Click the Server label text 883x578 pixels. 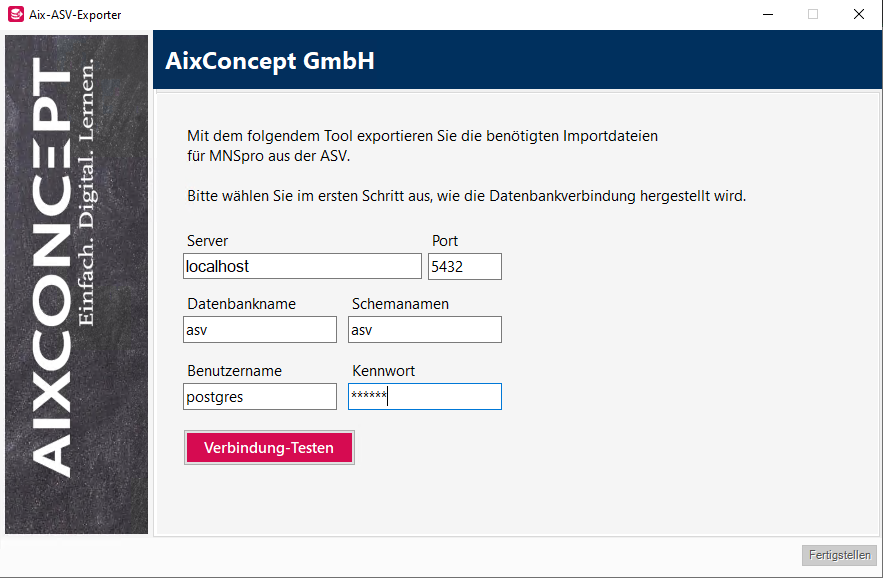coord(207,241)
